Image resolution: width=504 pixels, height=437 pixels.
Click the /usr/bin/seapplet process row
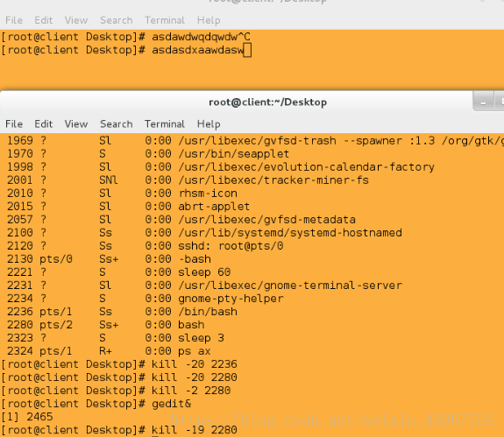(148, 154)
